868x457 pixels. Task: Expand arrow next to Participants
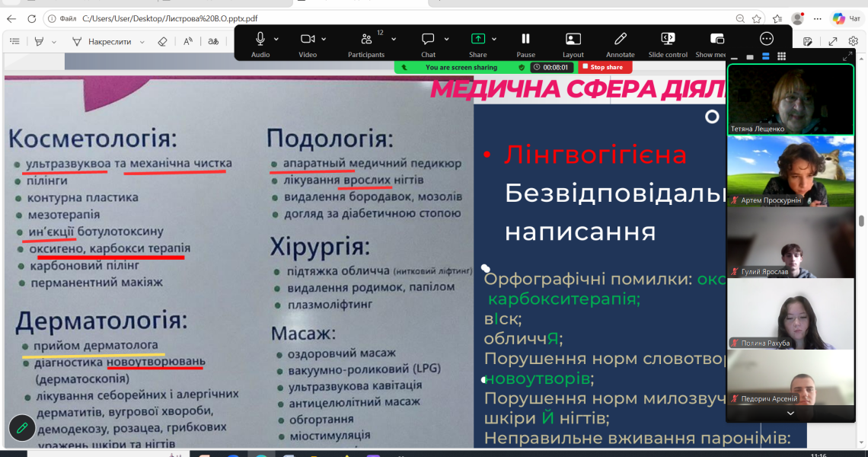[x=394, y=40]
